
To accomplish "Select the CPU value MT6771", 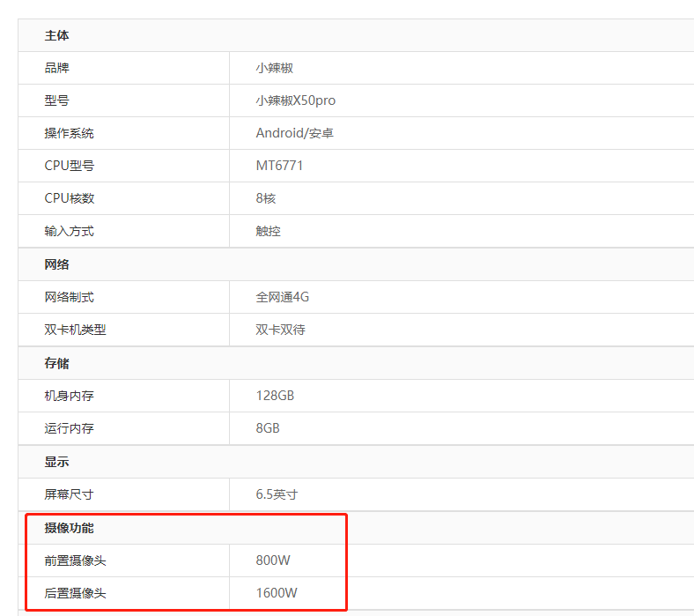I will 279,166.
